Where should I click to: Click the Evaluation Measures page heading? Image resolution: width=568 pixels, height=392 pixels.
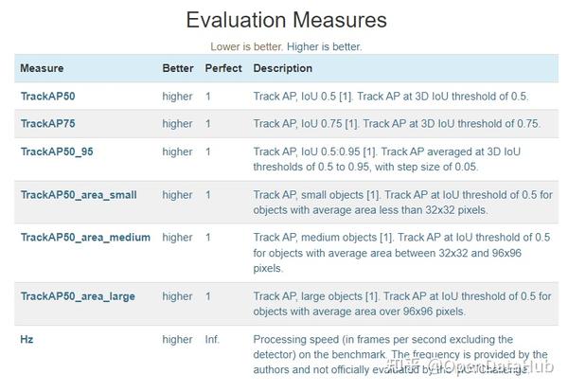coord(286,20)
